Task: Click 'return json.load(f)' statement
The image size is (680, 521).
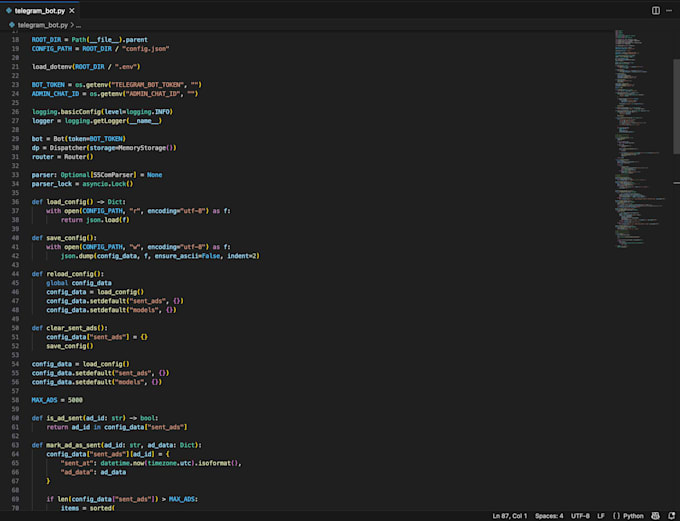Action: tap(95, 220)
